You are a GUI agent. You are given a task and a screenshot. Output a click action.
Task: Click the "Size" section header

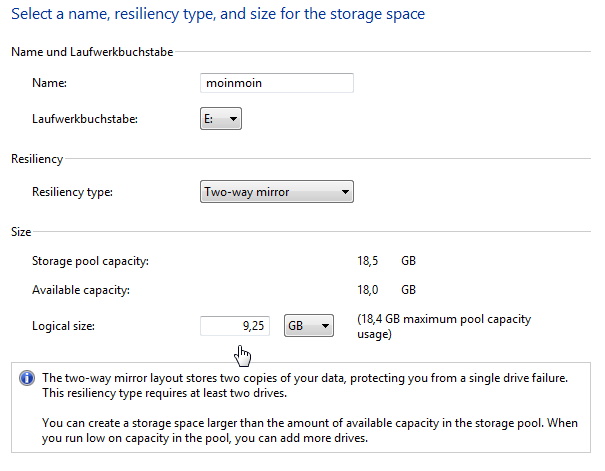[21, 232]
